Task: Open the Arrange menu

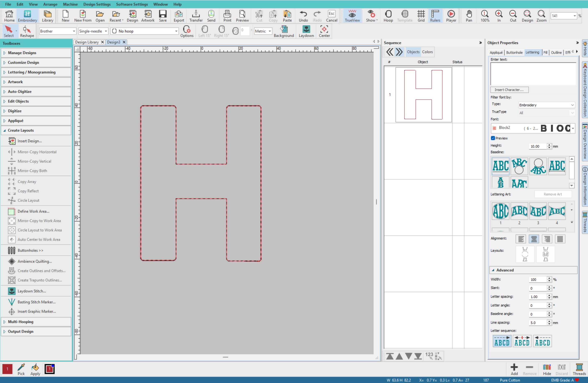Action: (50, 4)
